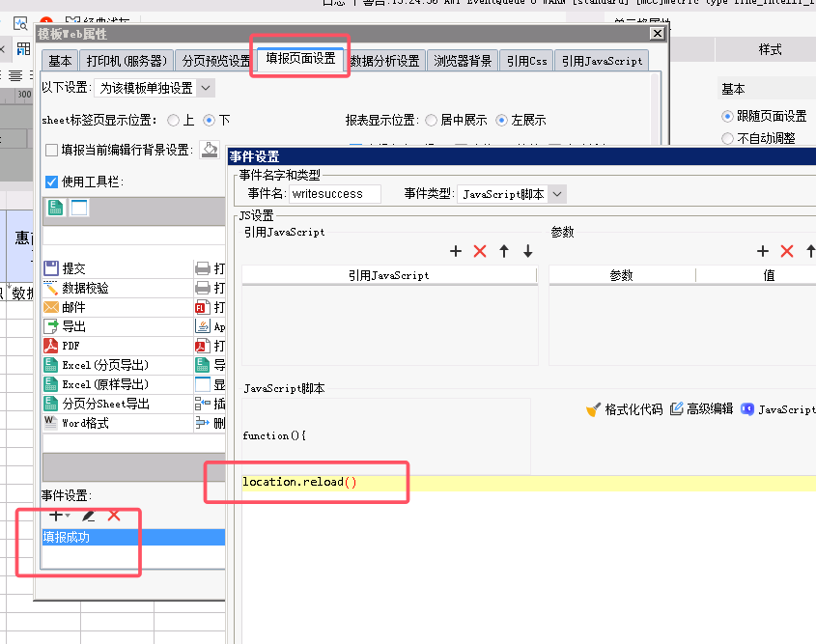Open the 样式 tab in right panel
816x644 pixels.
pos(770,50)
